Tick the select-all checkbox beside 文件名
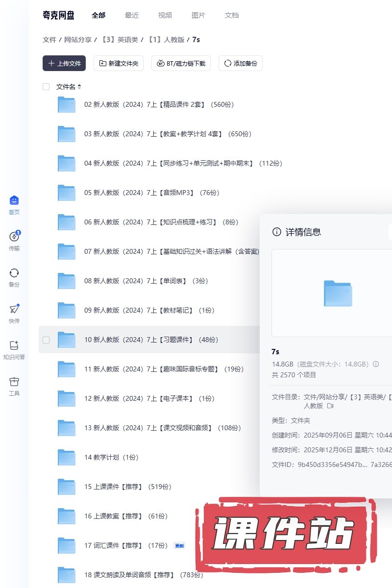392x588 pixels. tap(46, 87)
